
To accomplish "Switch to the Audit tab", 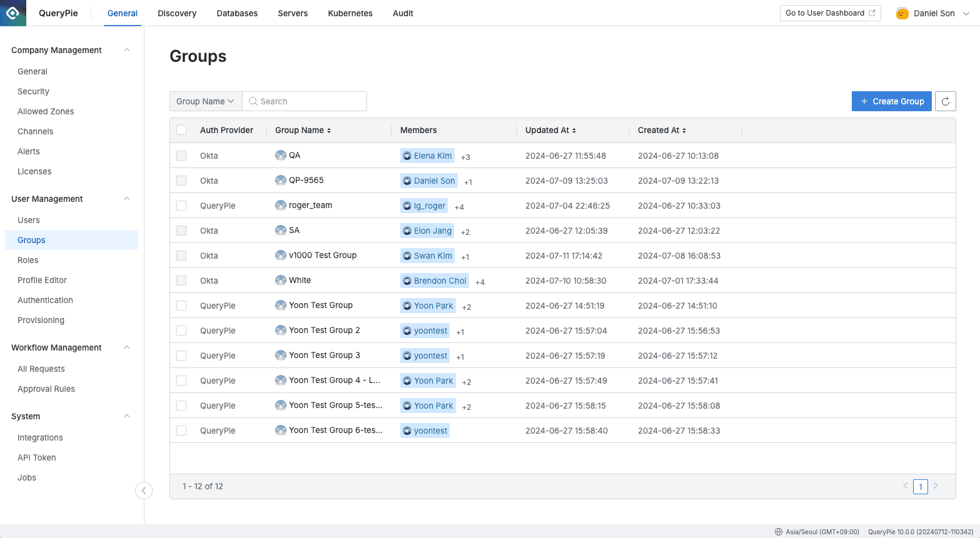I will (x=402, y=13).
